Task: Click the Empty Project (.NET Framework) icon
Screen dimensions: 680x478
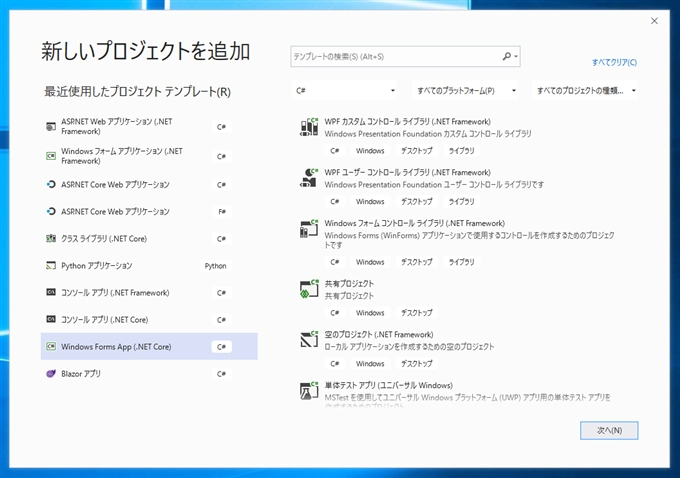Action: (309, 340)
